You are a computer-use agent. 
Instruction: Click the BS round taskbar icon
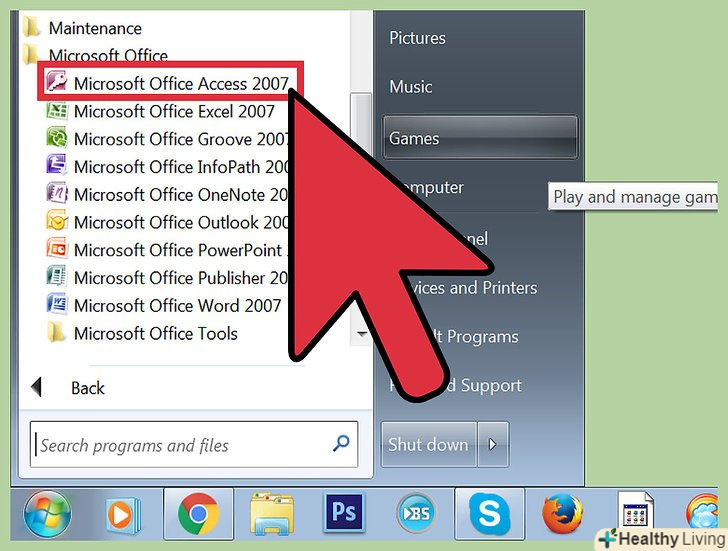(x=416, y=513)
